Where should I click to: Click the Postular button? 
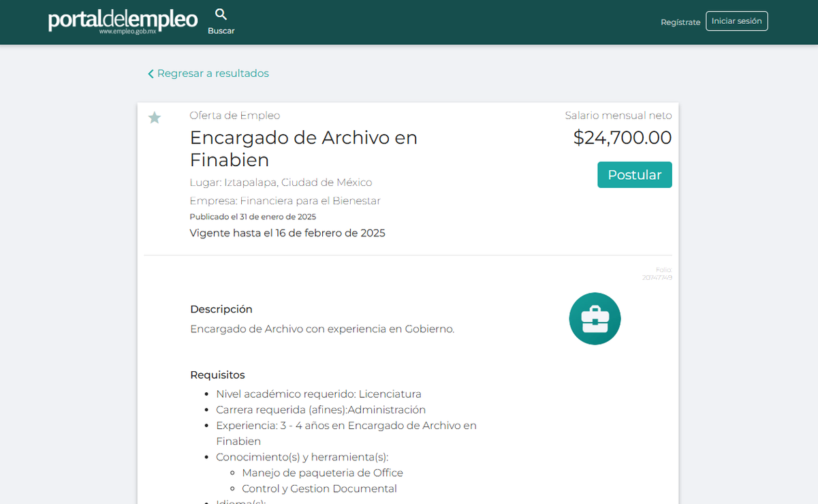pos(635,175)
